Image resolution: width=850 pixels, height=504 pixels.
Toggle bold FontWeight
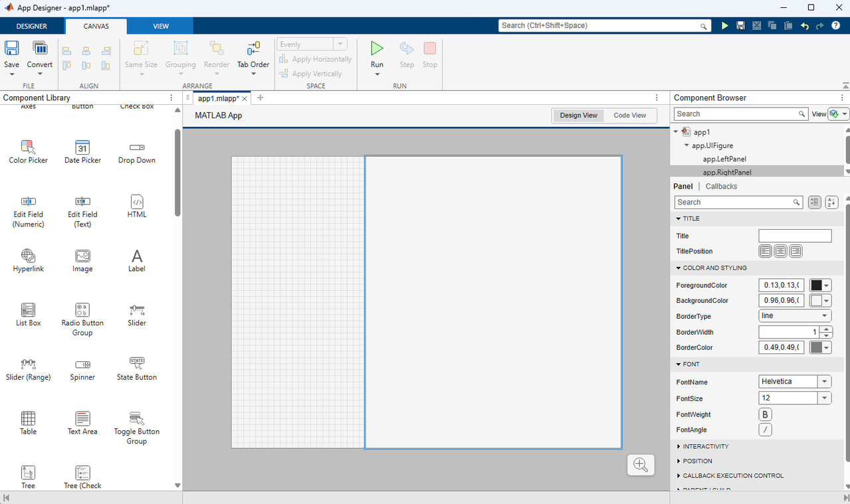(x=766, y=414)
